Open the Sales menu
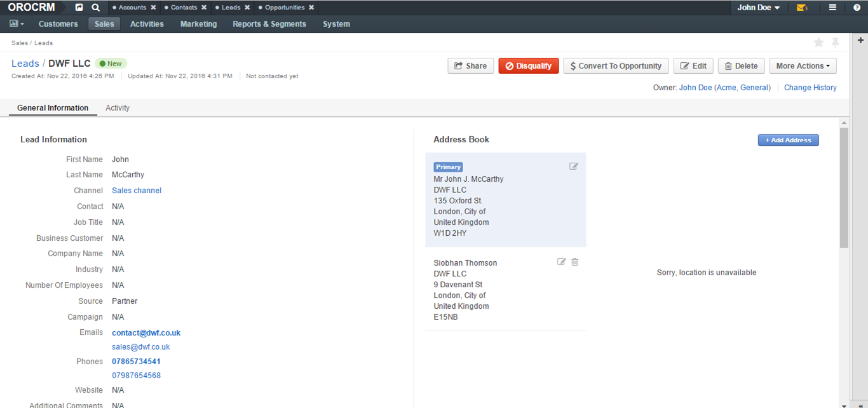The image size is (868, 408). [x=104, y=24]
